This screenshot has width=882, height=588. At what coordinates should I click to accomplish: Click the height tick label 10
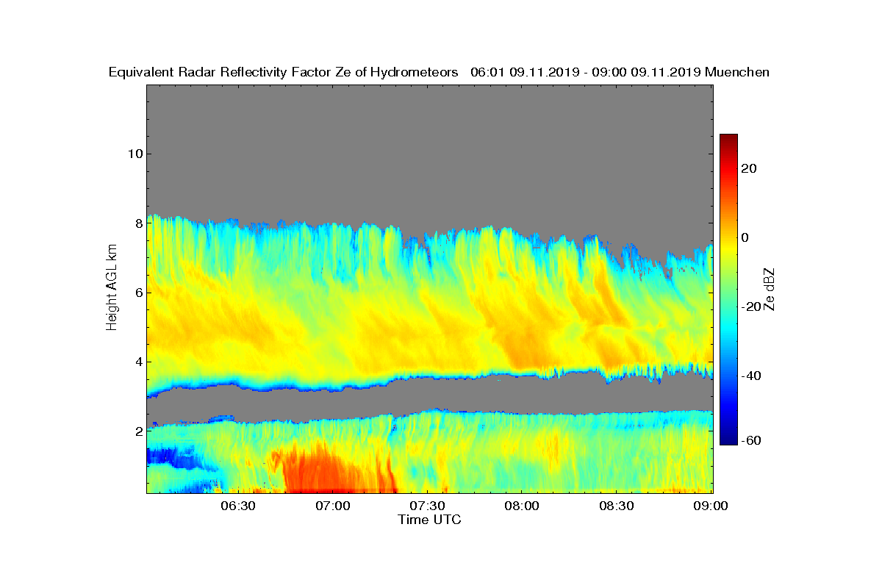pyautogui.click(x=135, y=154)
